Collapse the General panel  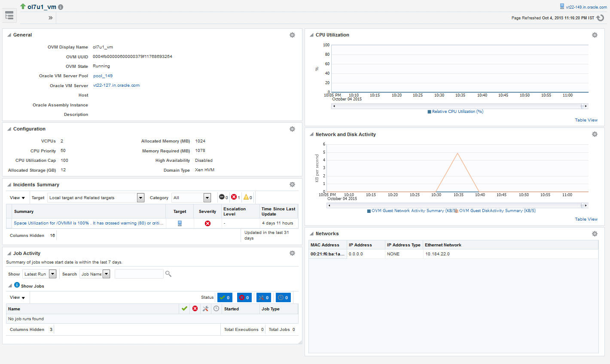(x=9, y=35)
